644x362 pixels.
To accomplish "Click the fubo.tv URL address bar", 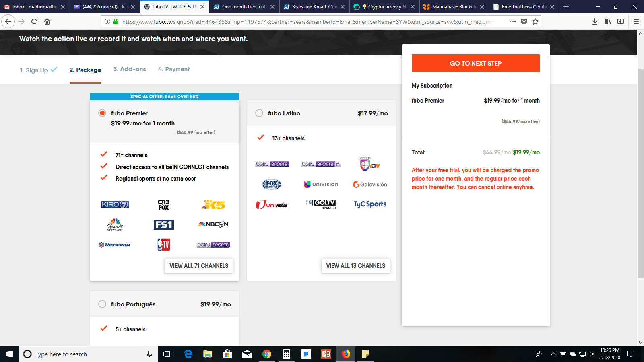I will tap(308, 22).
